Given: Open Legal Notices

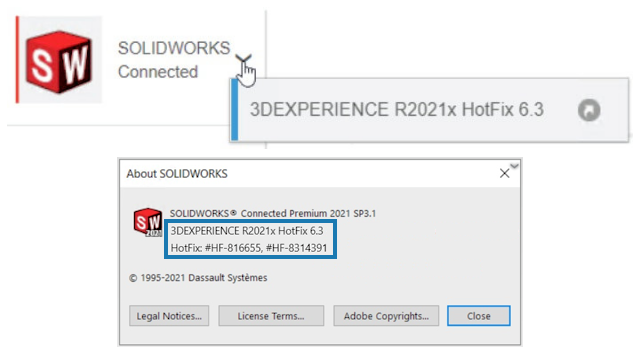Looking at the screenshot, I should click(169, 316).
